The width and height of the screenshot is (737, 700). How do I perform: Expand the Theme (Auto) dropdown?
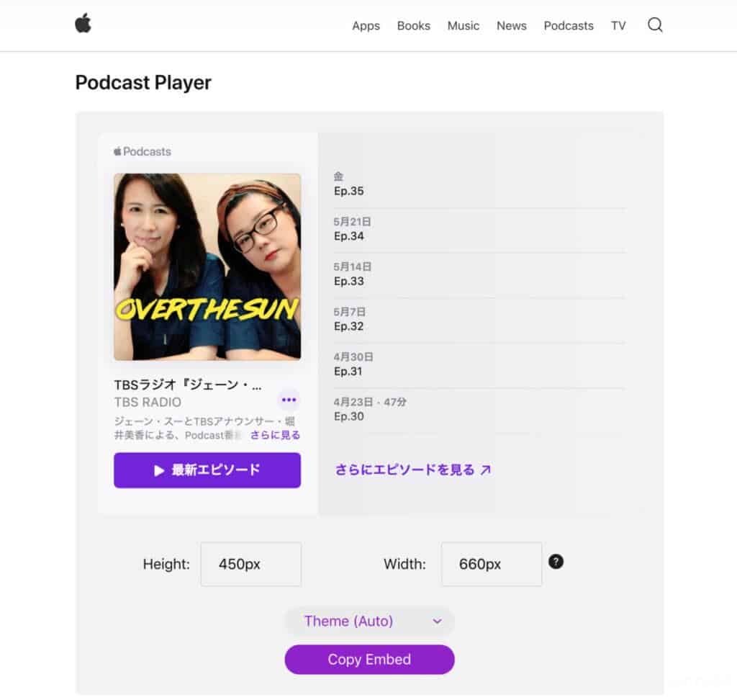[x=369, y=621]
